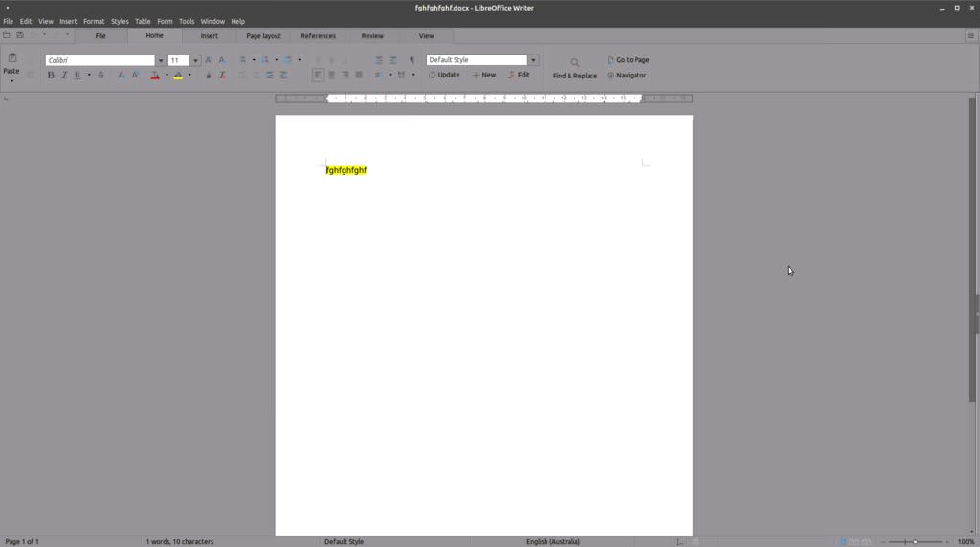This screenshot has height=547, width=980.
Task: Click the highlighted text fghfghfghf in document
Action: [x=346, y=170]
